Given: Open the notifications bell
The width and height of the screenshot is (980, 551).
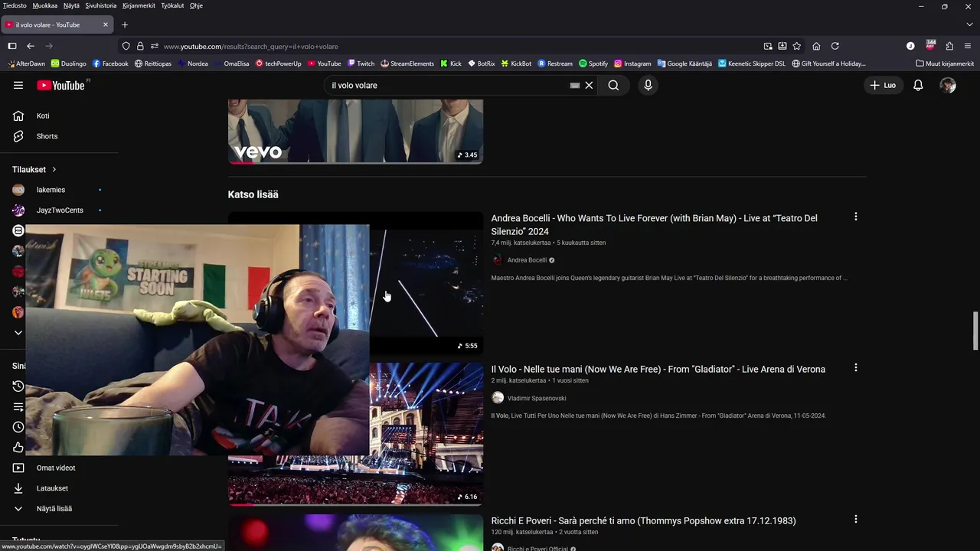Looking at the screenshot, I should coord(918,85).
